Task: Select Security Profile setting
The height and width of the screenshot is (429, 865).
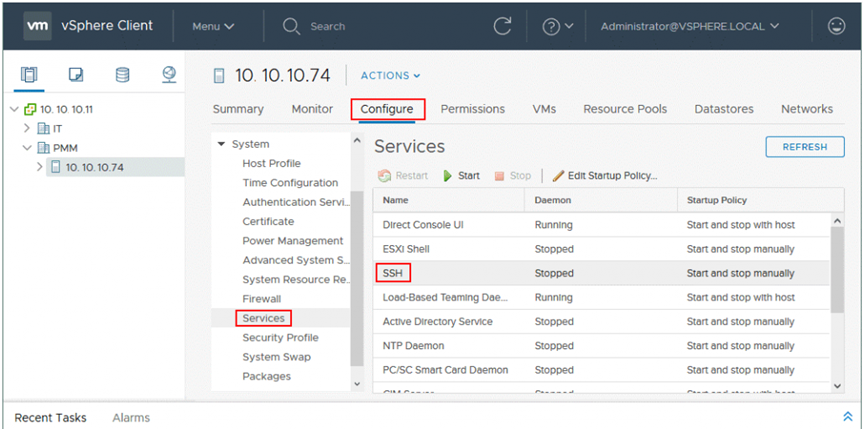Action: point(280,337)
